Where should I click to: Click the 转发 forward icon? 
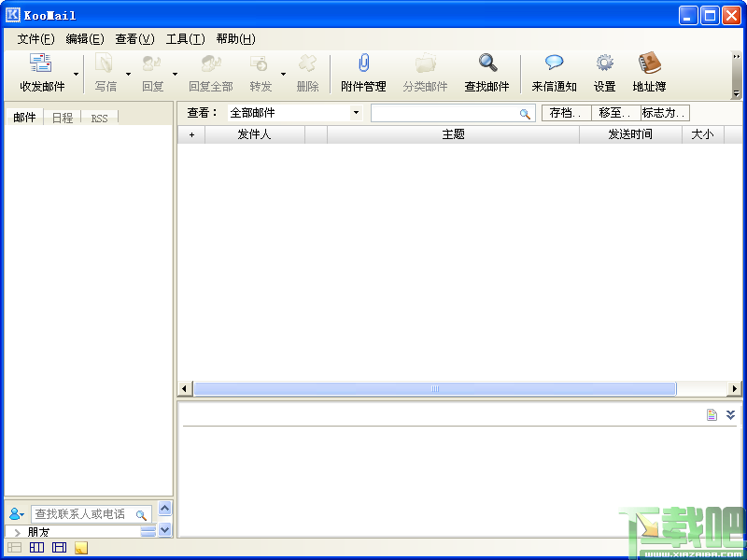coord(261,63)
